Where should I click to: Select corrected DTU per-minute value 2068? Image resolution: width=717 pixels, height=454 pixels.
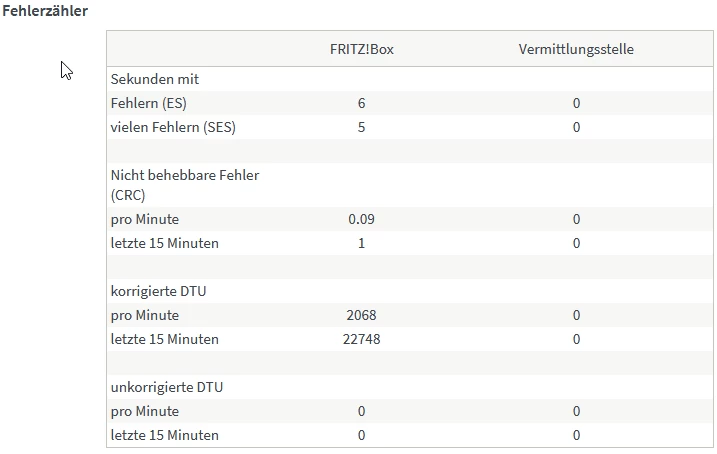361,315
